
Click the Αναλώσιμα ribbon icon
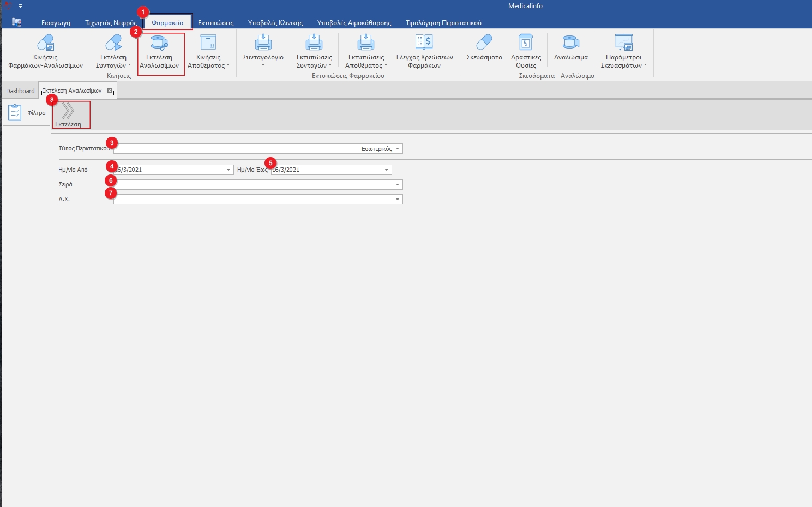click(570, 43)
